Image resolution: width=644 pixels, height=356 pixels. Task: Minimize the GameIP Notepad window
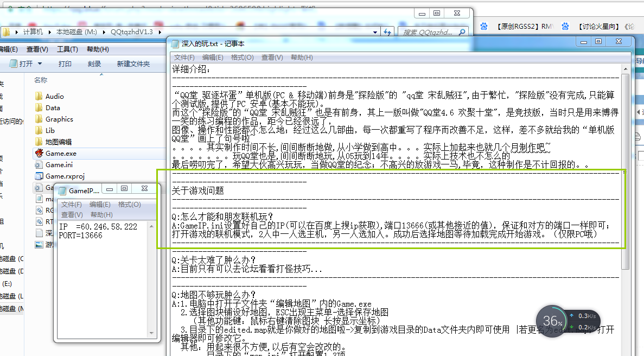[110, 189]
